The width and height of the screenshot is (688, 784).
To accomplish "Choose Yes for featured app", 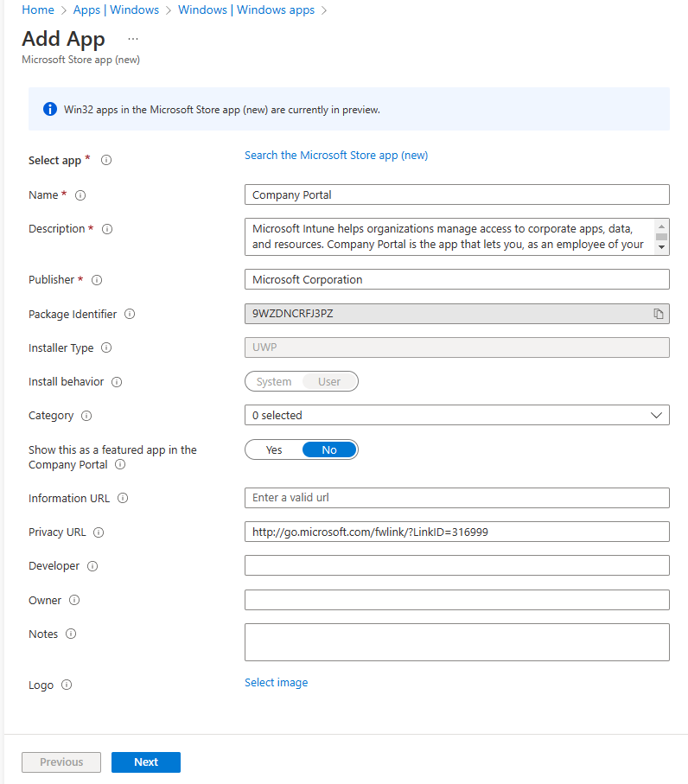I will [x=273, y=449].
